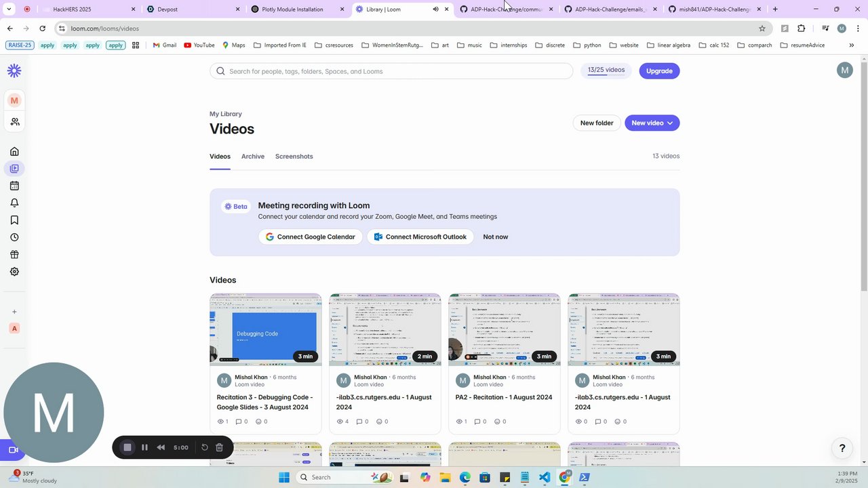Switch to the Plotly Module Installation tab

coord(298,9)
